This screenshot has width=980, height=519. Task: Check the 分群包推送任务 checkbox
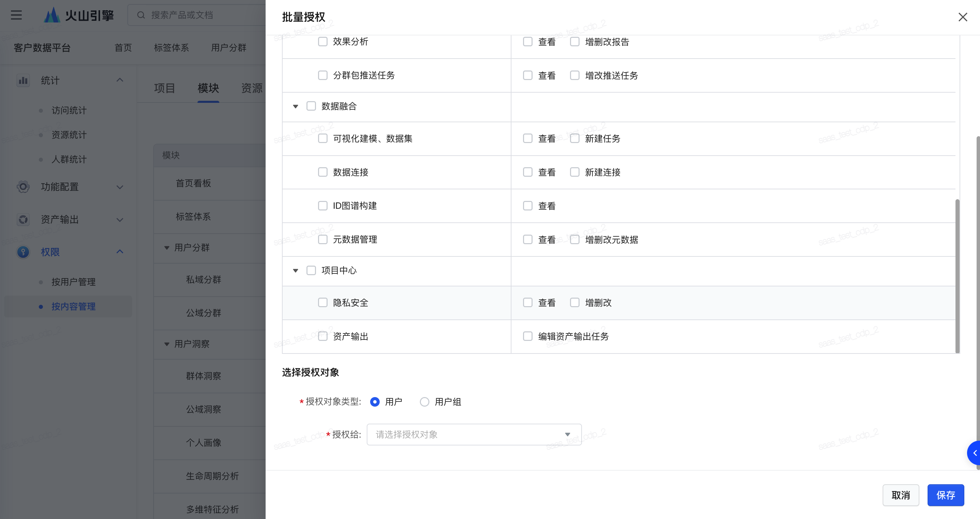click(x=322, y=75)
